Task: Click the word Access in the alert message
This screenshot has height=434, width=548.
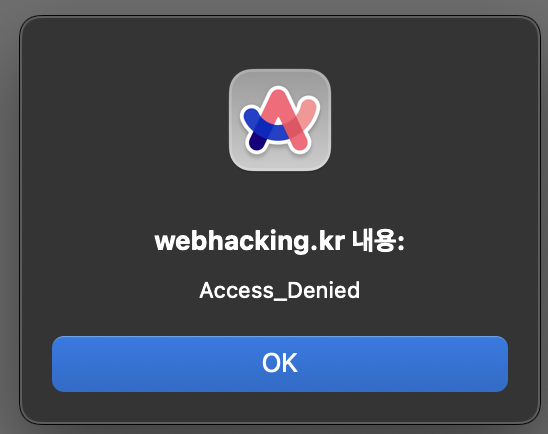Action: (x=236, y=290)
